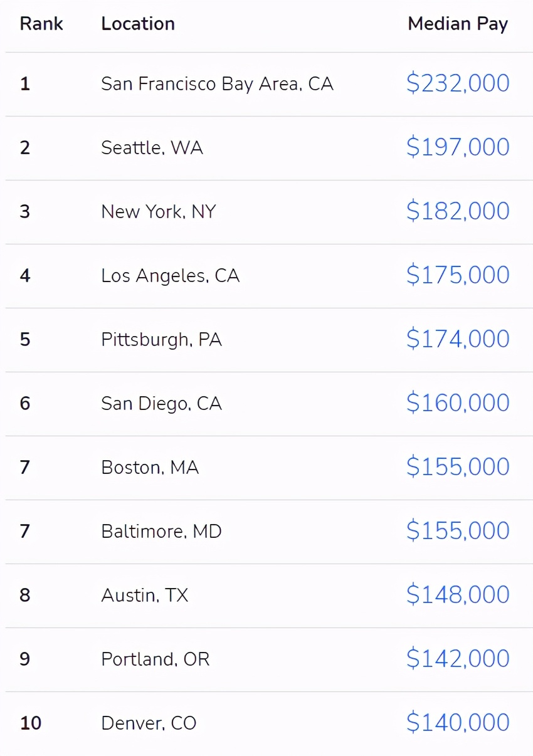
Task: Open the $197,000 pay link for Seattle
Action: coord(458,147)
